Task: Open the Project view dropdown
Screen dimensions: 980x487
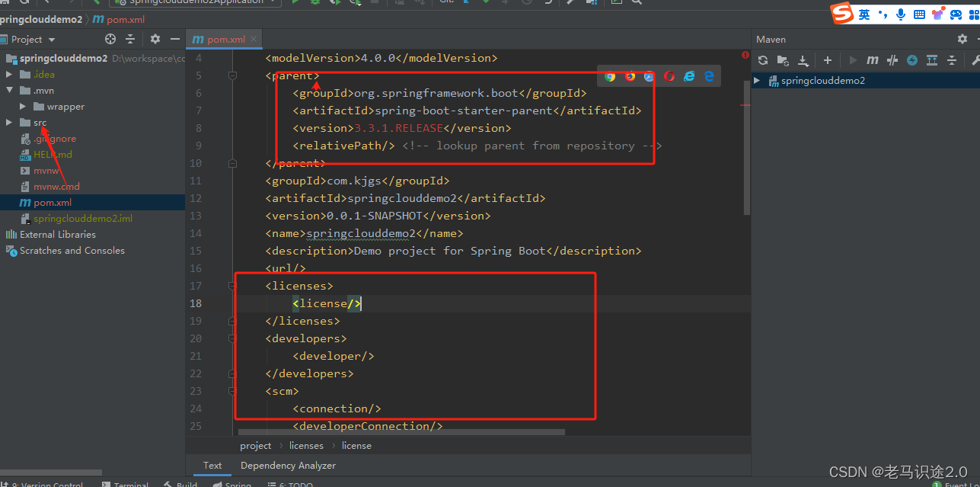Action: click(x=33, y=39)
